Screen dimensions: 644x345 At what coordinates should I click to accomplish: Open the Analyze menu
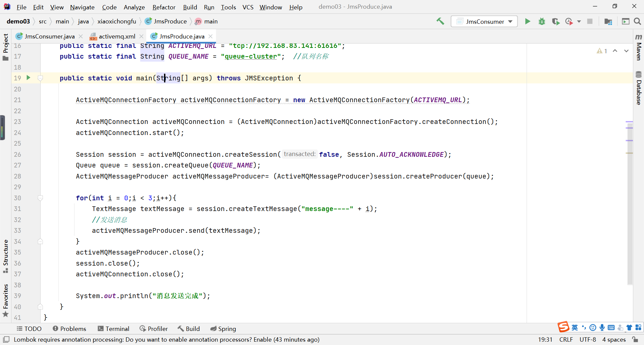point(134,7)
